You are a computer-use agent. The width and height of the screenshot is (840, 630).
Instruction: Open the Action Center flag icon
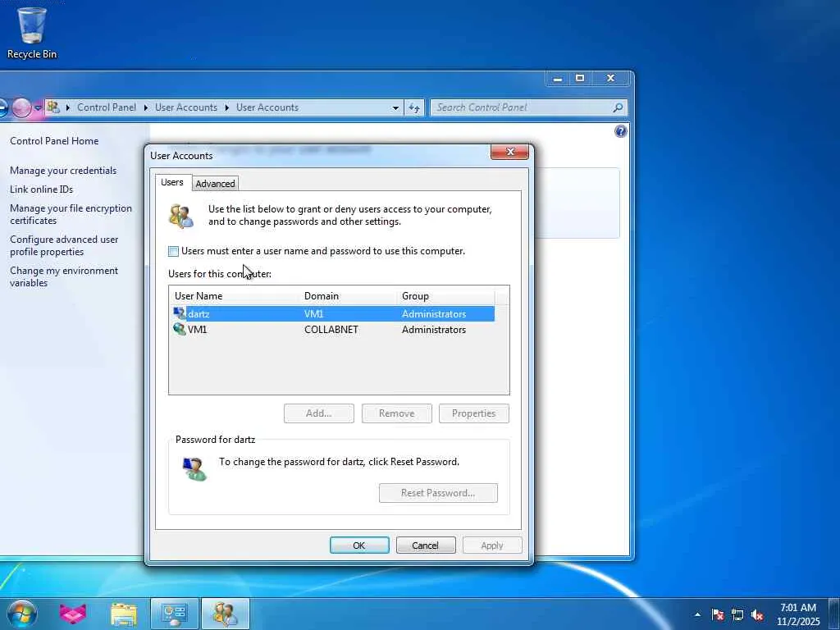[x=718, y=614]
